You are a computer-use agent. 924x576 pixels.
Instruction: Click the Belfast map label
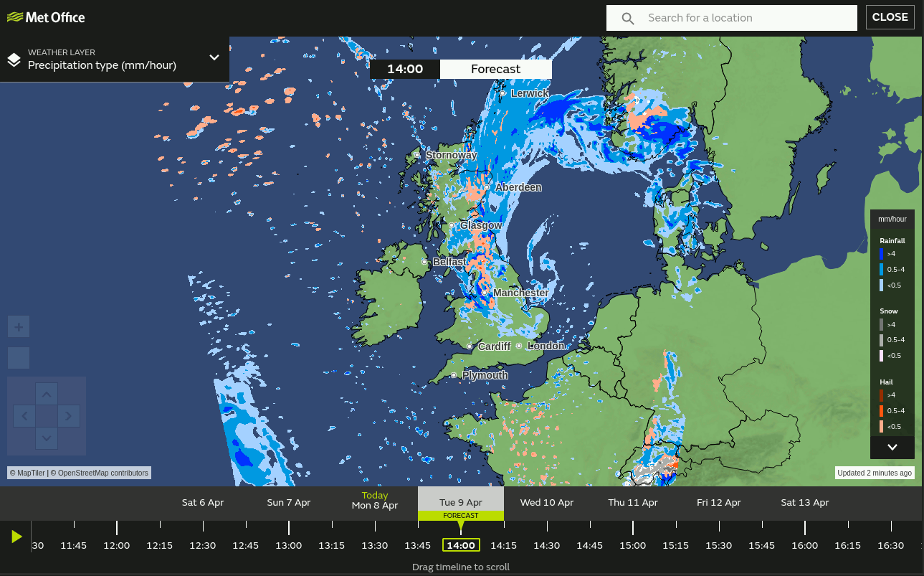click(449, 262)
